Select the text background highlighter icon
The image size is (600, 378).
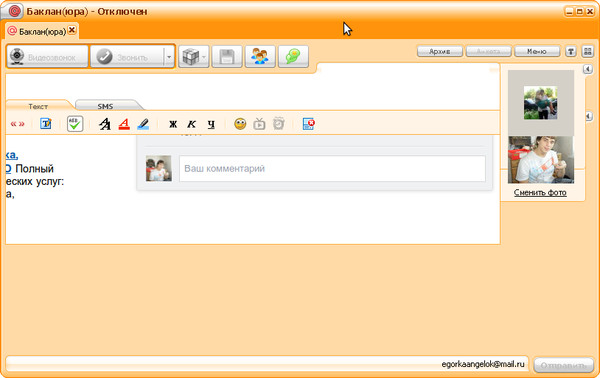coord(143,124)
